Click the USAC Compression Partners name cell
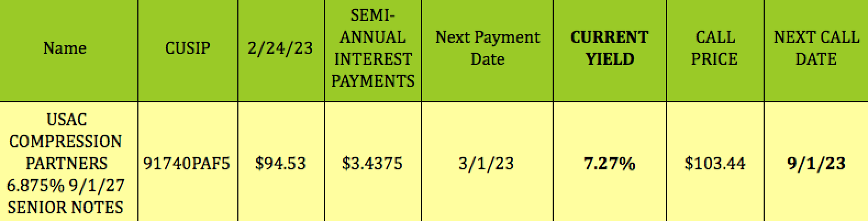Image resolution: width=868 pixels, height=221 pixels. 65,163
